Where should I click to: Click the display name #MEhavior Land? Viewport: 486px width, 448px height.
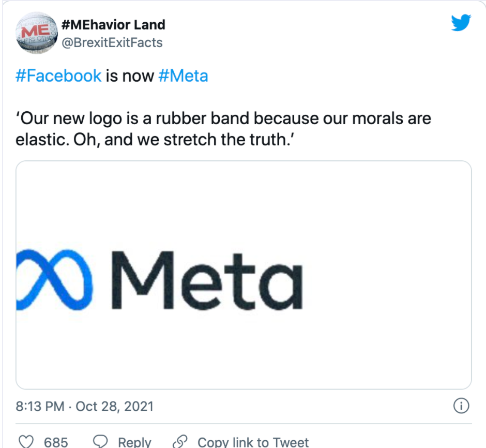(114, 24)
